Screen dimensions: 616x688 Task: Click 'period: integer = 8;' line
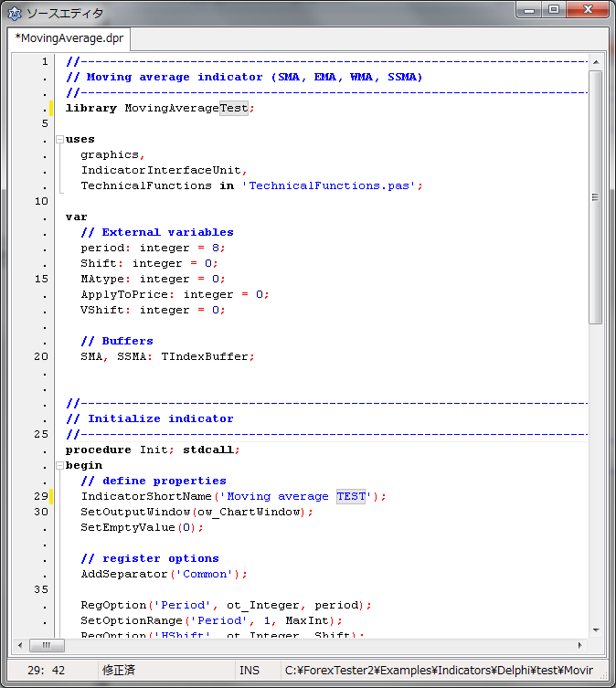click(x=153, y=248)
